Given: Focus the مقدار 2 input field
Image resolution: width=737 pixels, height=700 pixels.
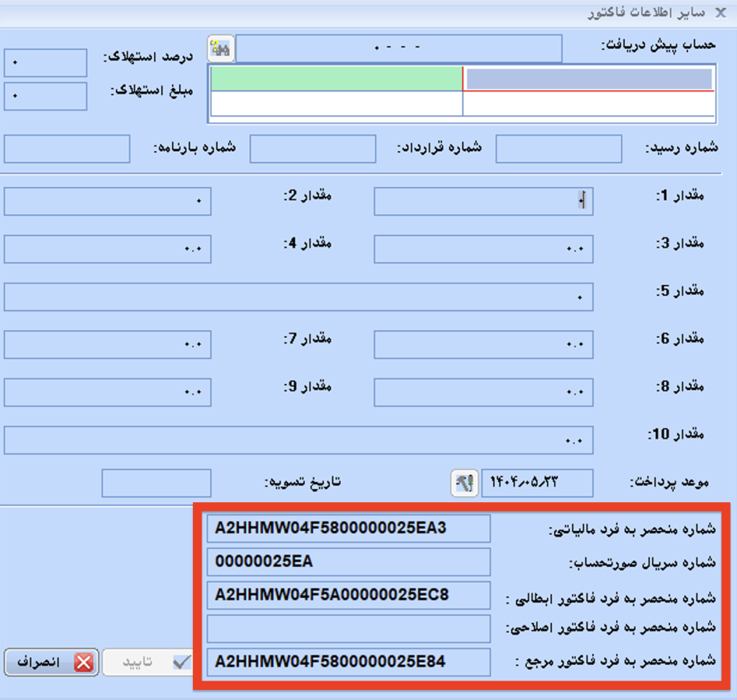Looking at the screenshot, I should tap(108, 201).
